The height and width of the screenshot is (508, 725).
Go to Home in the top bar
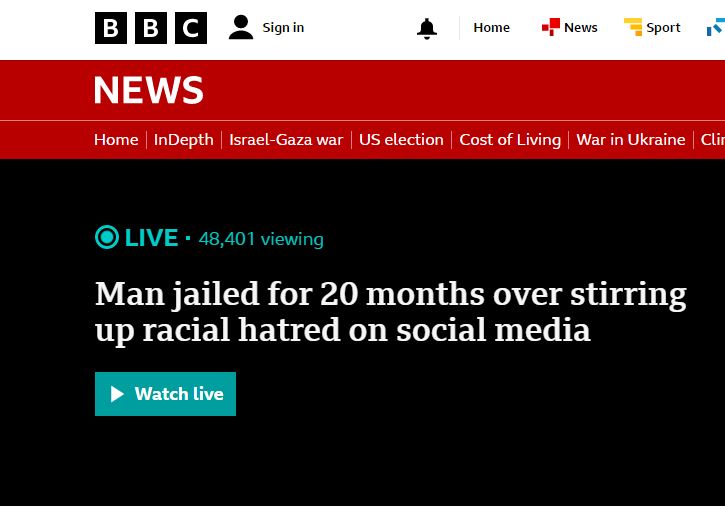coord(491,27)
